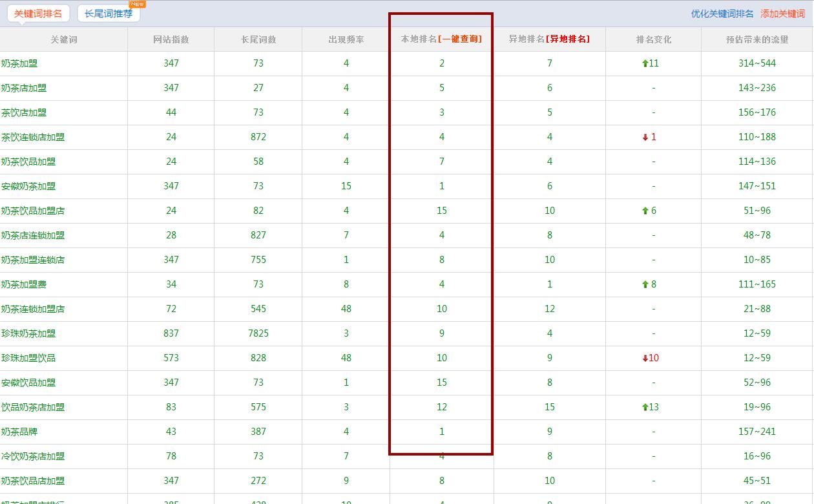Viewport: 814px width, 504px height.
Task: Open keyword 奶茶连锁加盟店
Action: click(x=33, y=309)
